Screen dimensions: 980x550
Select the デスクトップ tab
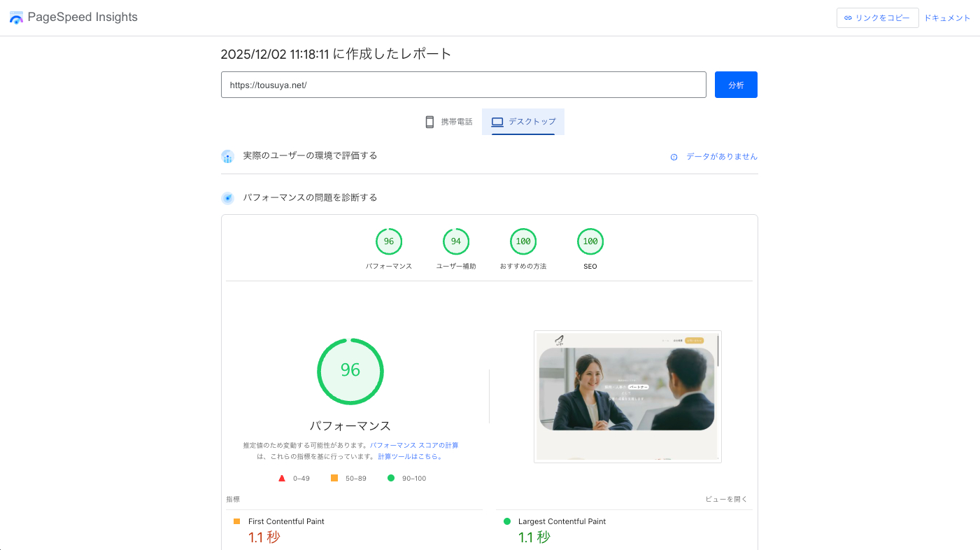tap(523, 121)
